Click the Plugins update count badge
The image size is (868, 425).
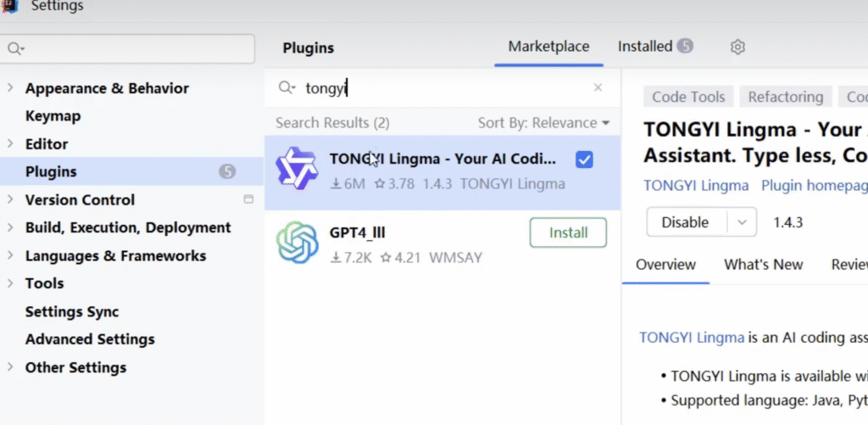(227, 171)
